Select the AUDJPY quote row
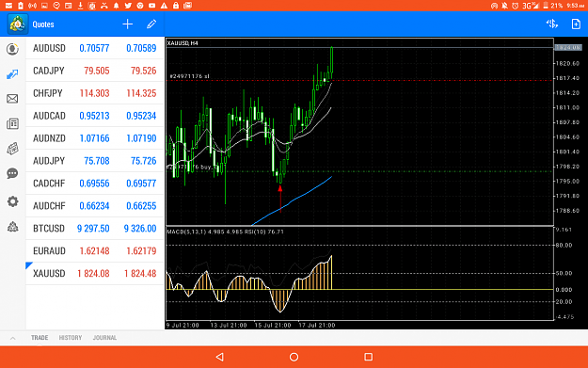The width and height of the screenshot is (588, 368). point(95,161)
